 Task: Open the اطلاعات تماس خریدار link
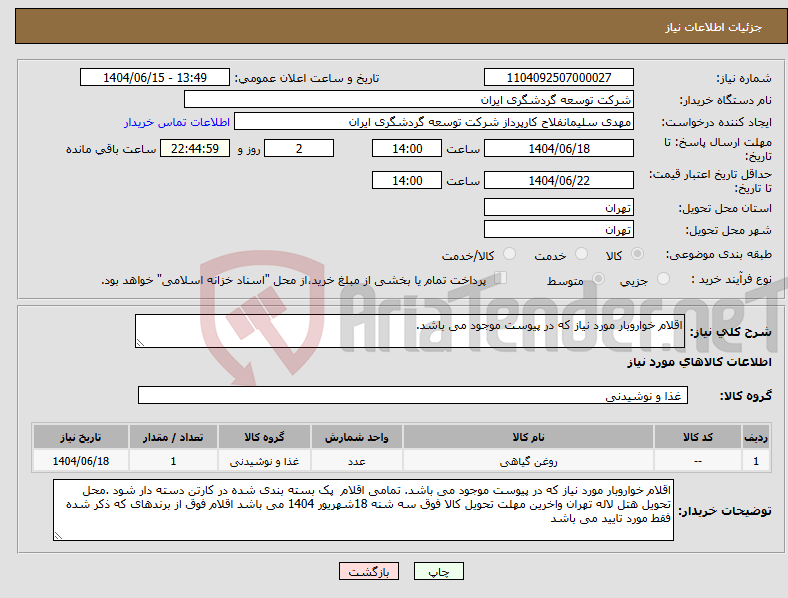tap(177, 122)
